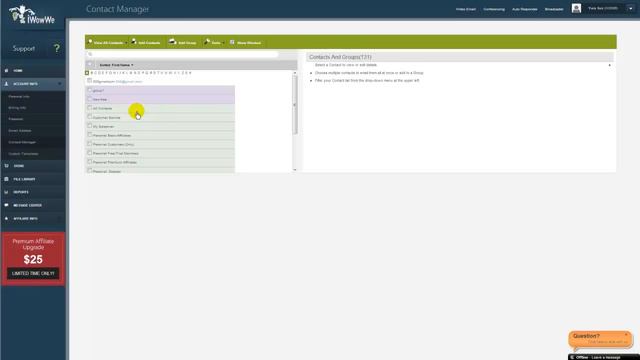Click the iWowWe logo

point(32,16)
